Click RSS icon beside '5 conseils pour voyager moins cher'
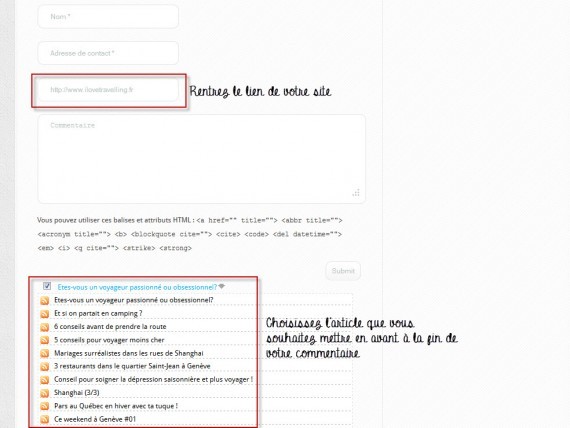This screenshot has height=428, width=570. pyautogui.click(x=45, y=340)
